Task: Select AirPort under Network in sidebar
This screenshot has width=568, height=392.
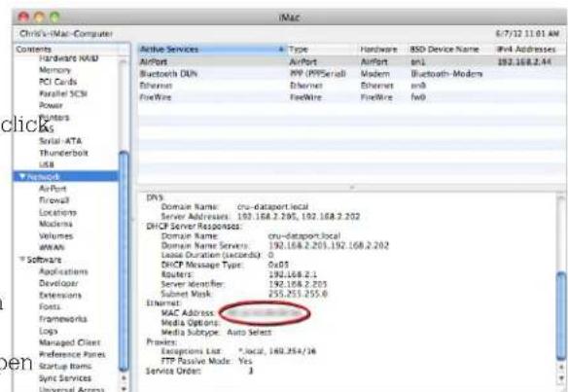Action: (x=53, y=189)
